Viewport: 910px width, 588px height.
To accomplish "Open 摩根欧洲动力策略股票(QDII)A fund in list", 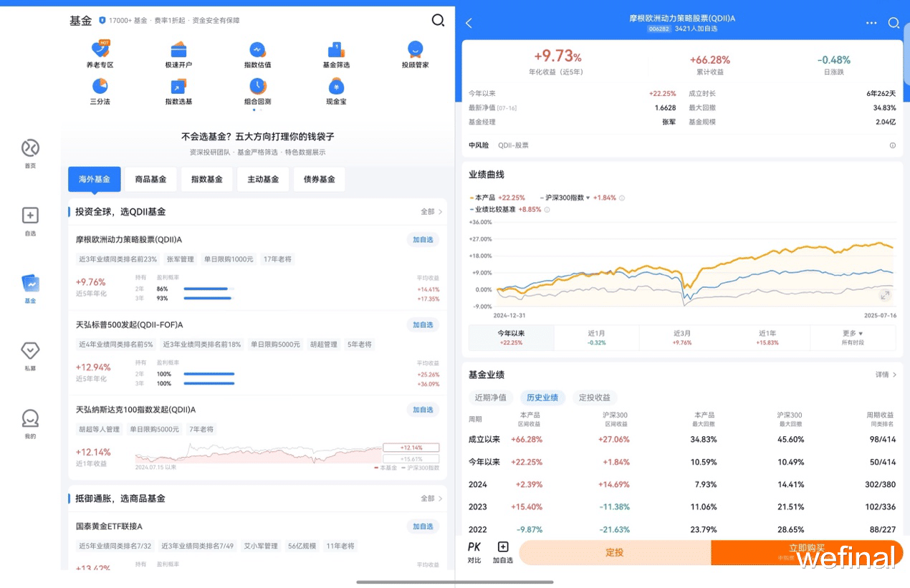I will 129,240.
